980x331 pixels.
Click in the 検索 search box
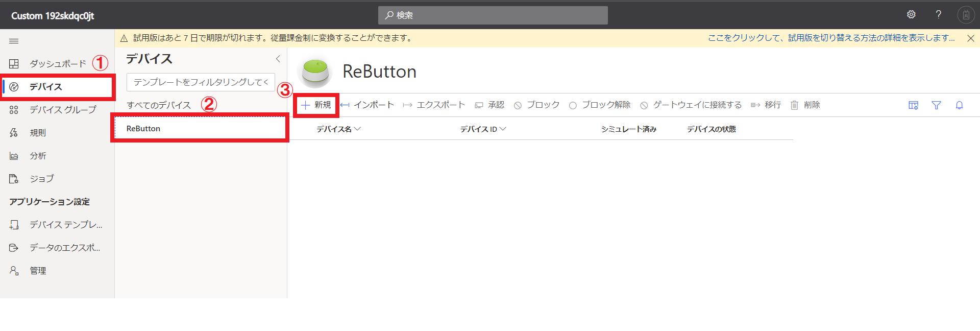(493, 15)
